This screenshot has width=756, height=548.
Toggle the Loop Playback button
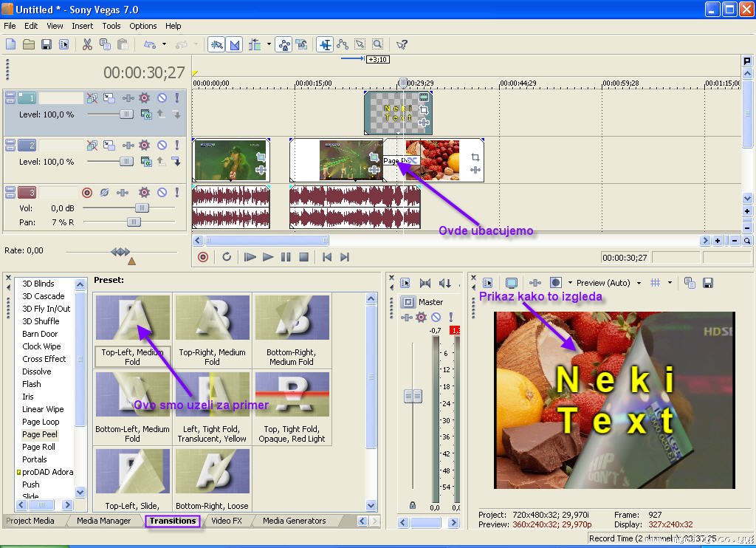[x=227, y=257]
